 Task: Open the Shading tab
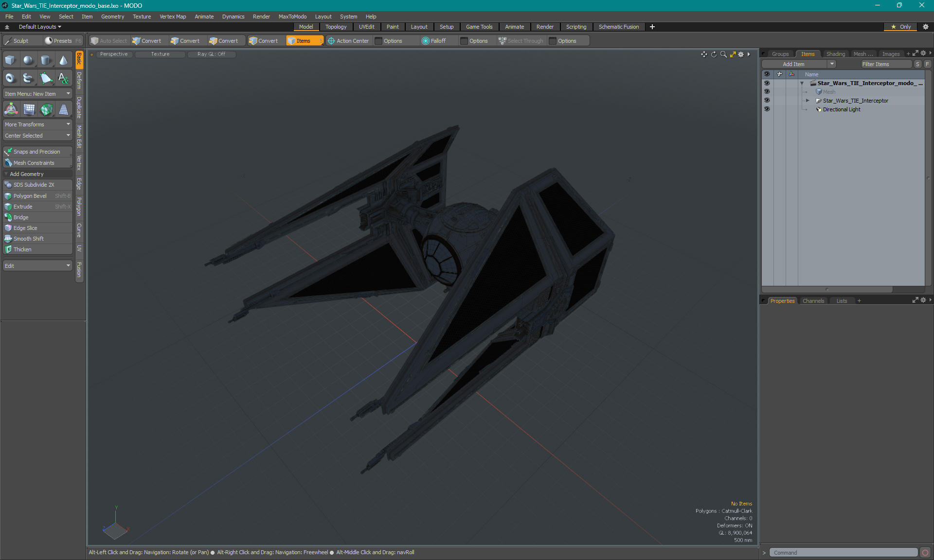point(835,54)
